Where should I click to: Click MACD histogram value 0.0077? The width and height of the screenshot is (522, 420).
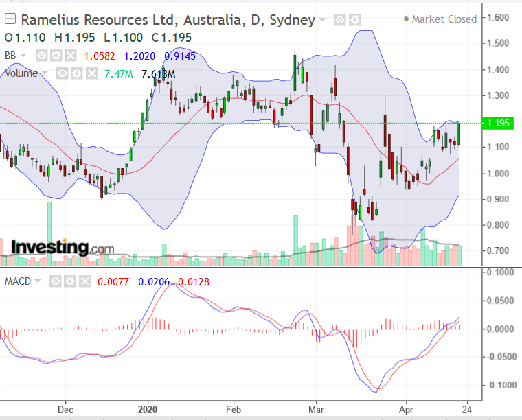(113, 282)
